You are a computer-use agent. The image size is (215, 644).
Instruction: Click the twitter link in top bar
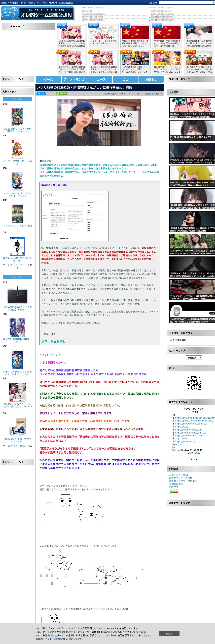tap(24, 3)
